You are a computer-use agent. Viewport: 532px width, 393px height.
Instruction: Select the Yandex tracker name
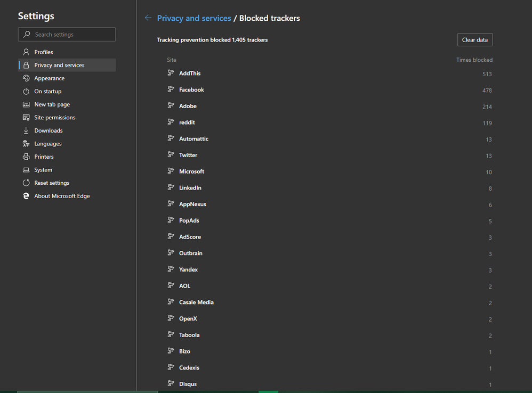click(188, 269)
